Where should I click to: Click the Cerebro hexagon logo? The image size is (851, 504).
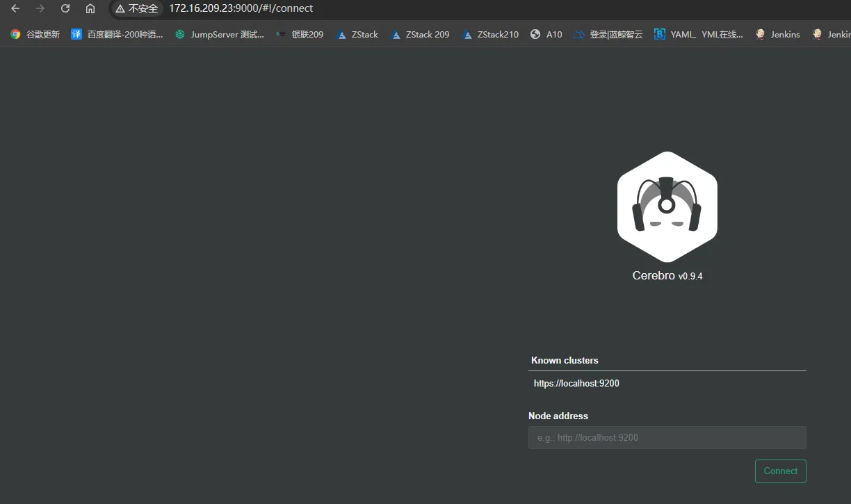tap(667, 207)
